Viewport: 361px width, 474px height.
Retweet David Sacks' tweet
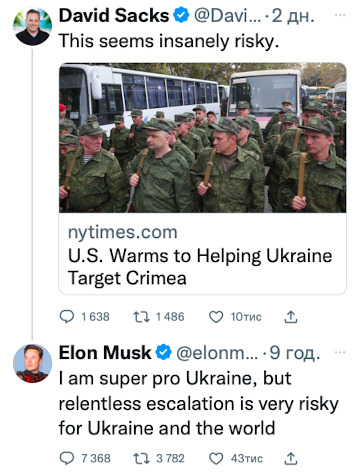pos(141,317)
